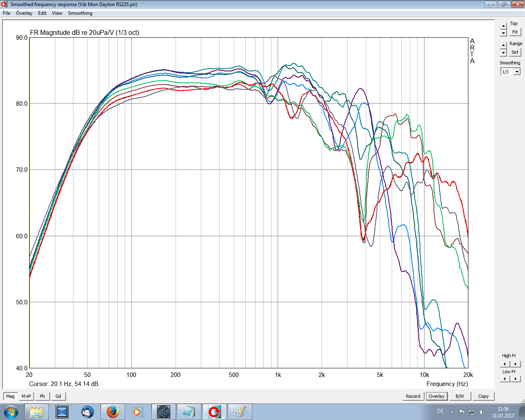
Task: Shift Low Fr right arrow
Action: click(x=516, y=379)
